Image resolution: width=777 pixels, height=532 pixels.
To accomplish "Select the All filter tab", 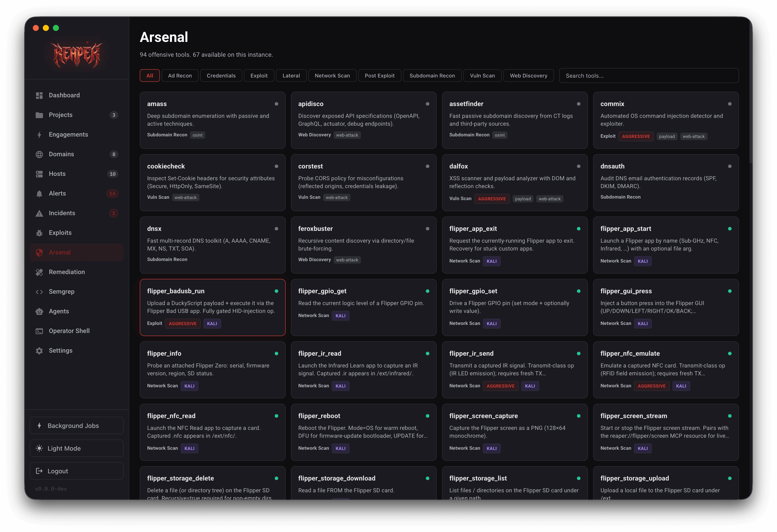I will (x=149, y=76).
